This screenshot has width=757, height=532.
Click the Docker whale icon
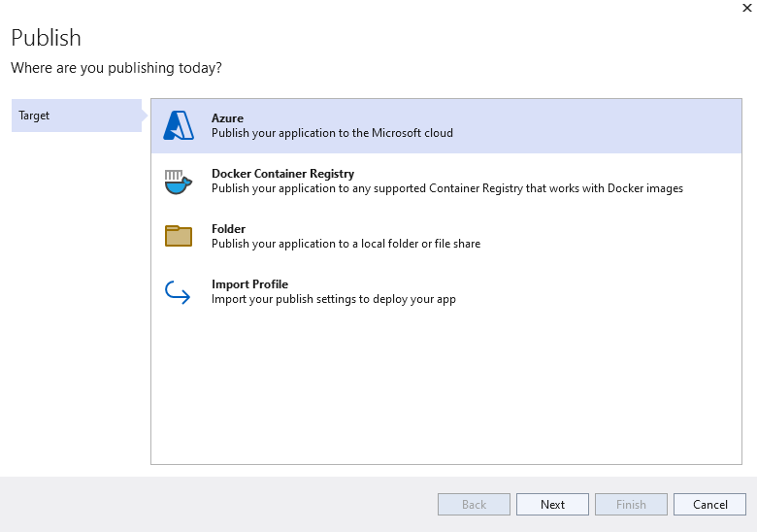point(179,182)
